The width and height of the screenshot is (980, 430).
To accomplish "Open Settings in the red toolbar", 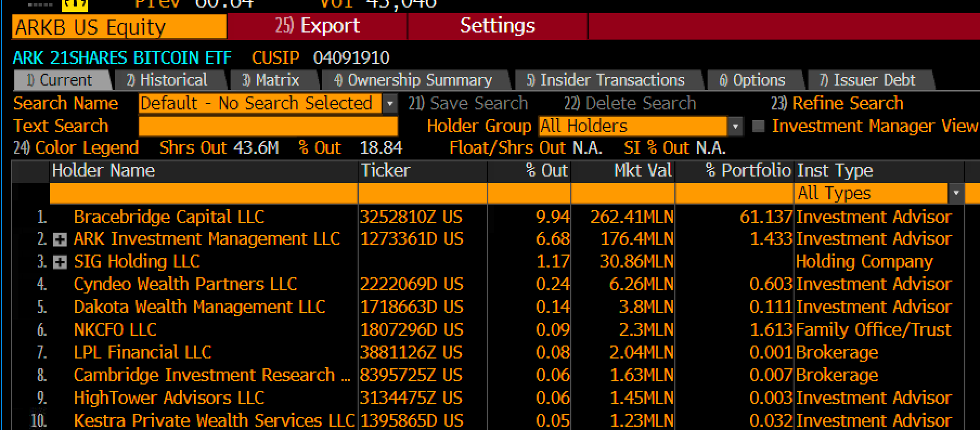I will pyautogui.click(x=497, y=26).
